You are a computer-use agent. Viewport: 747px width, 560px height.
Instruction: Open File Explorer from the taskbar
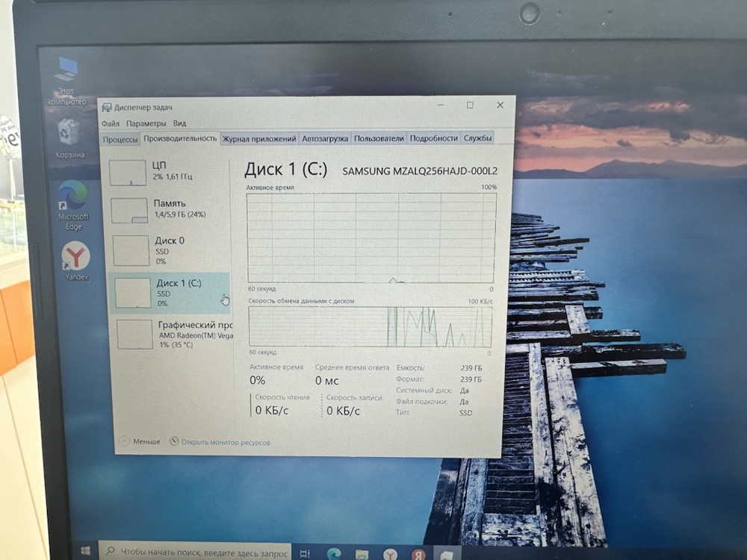tap(362, 554)
